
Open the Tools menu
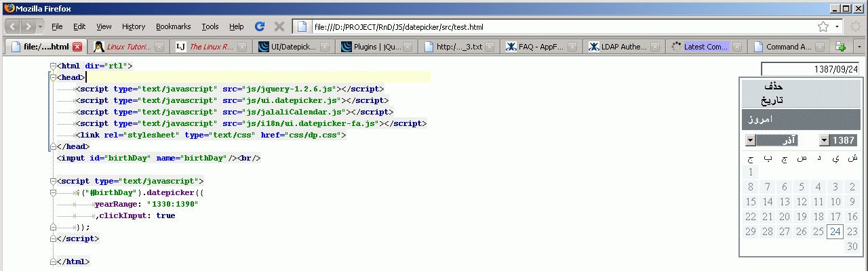[x=210, y=26]
